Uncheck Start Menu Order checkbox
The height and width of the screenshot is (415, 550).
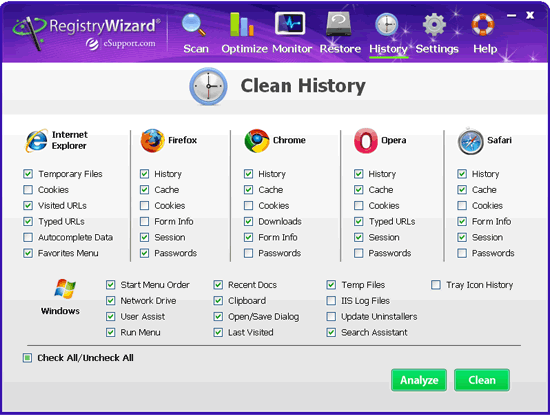[111, 285]
